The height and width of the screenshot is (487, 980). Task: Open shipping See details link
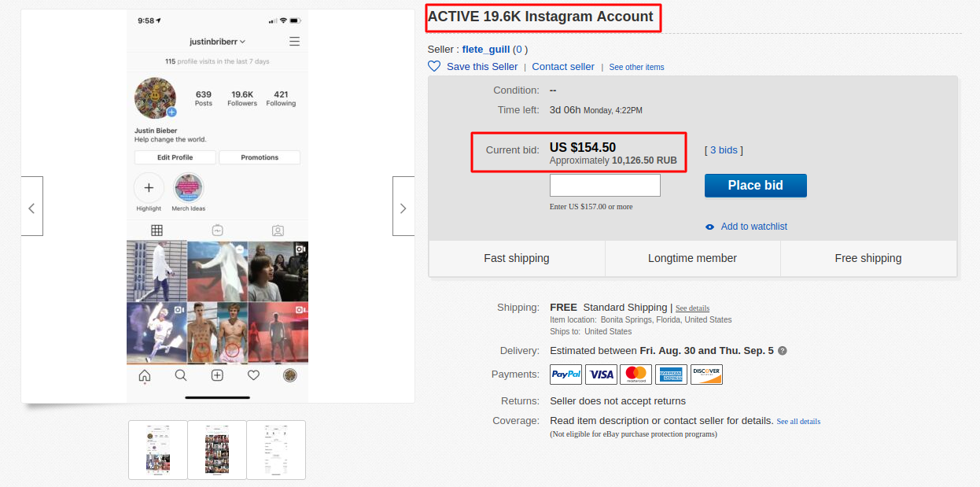tap(692, 308)
